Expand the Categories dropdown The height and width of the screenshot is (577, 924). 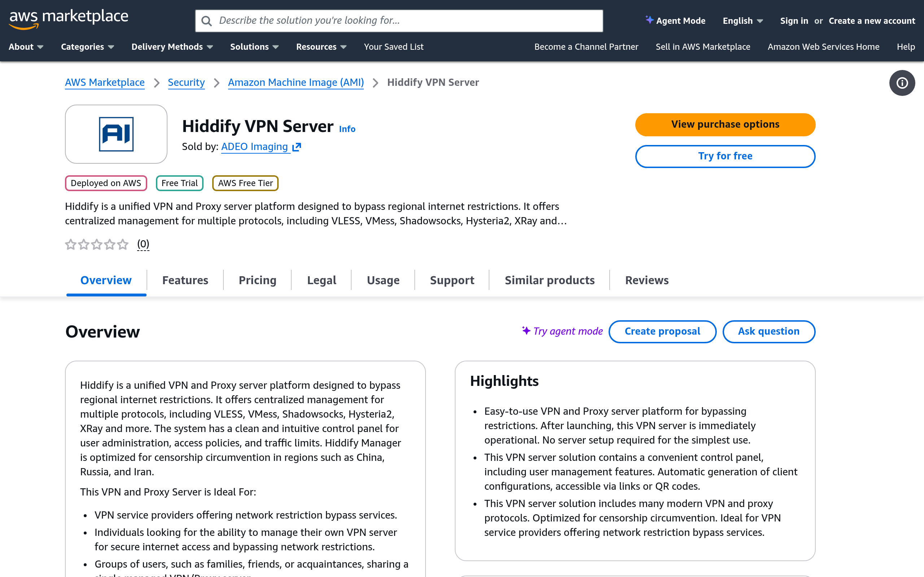coord(87,47)
